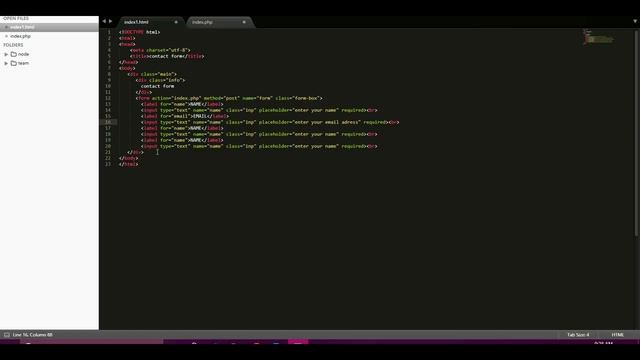Go to previous tab with left arrow
This screenshot has width=640, height=360.
(104, 21)
